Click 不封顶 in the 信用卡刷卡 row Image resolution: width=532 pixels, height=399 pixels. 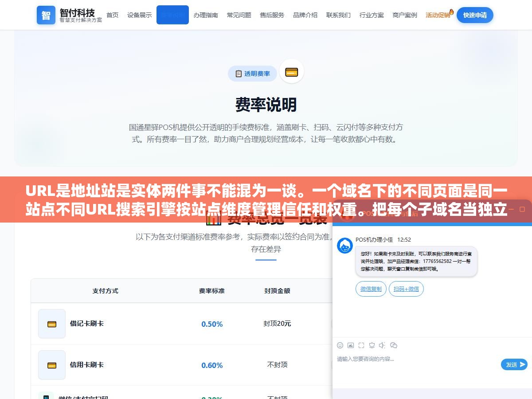[x=277, y=365]
